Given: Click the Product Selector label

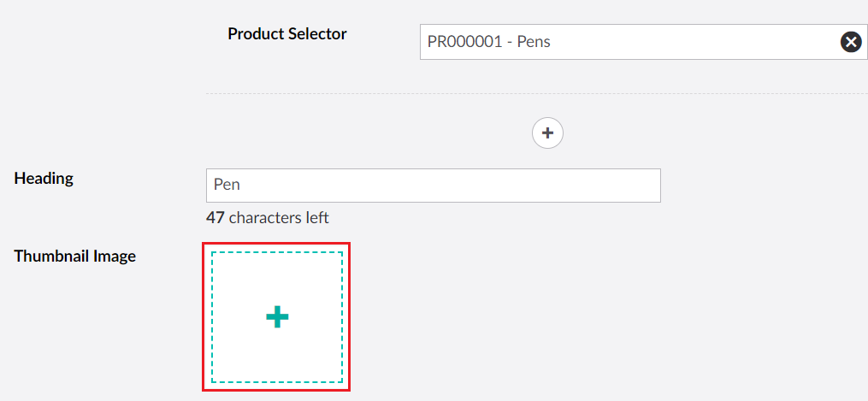Looking at the screenshot, I should (x=286, y=34).
